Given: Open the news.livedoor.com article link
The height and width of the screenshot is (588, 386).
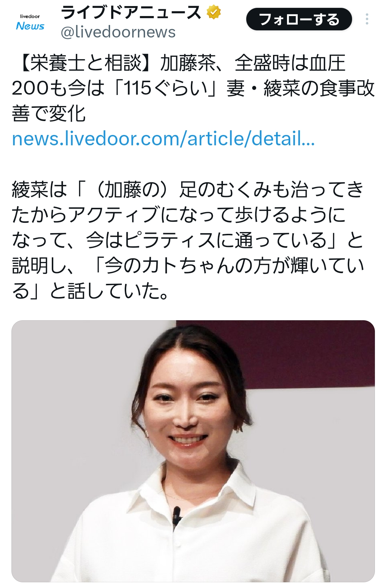Looking at the screenshot, I should coord(163,139).
